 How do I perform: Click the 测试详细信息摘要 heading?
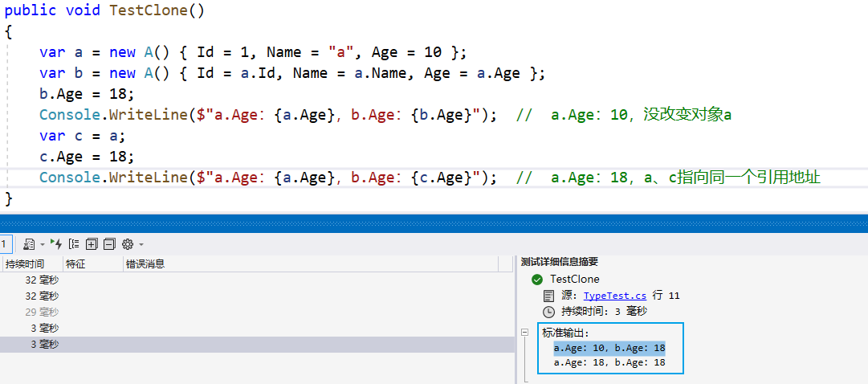coord(560,262)
